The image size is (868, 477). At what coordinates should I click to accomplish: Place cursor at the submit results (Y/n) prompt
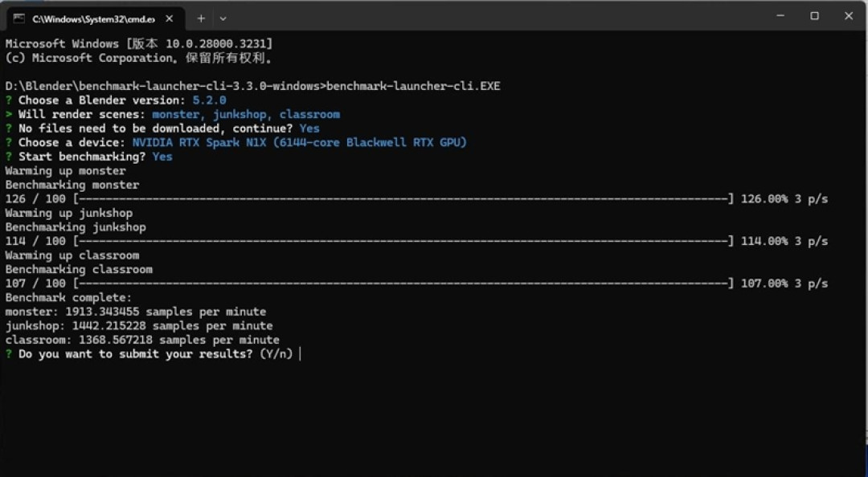pyautogui.click(x=300, y=354)
